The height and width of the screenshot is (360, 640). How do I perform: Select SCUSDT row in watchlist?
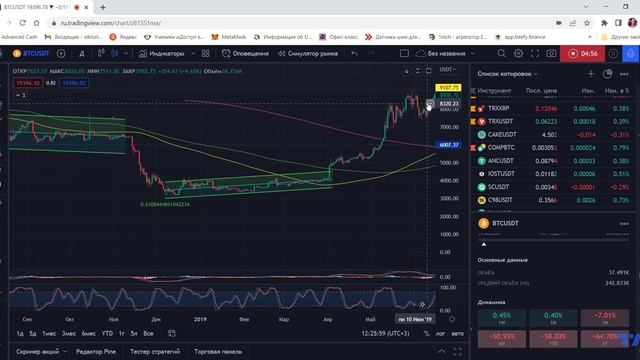(552, 187)
